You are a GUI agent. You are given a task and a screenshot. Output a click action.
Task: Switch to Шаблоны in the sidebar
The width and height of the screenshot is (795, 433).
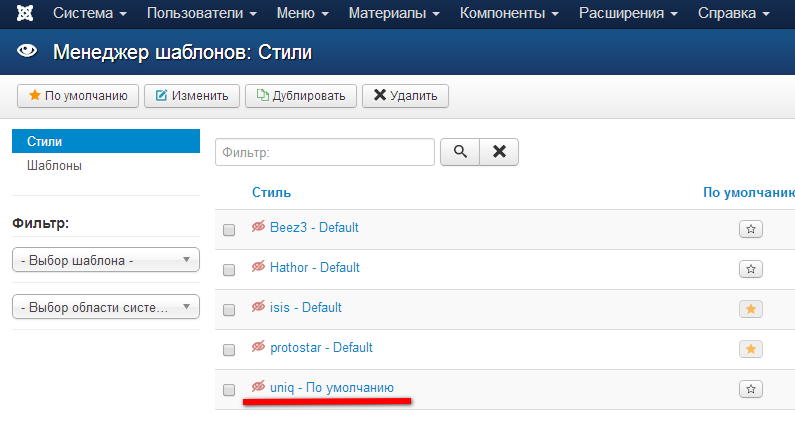[x=55, y=166]
